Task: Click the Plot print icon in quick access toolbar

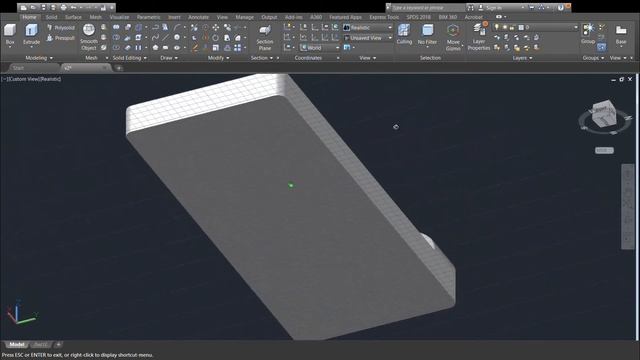Action: pyautogui.click(x=63, y=7)
